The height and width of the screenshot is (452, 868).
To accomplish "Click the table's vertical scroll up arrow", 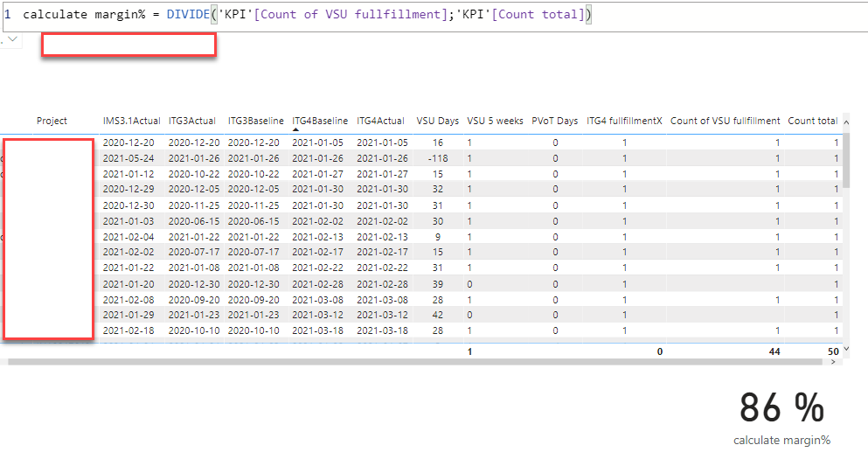I will pyautogui.click(x=846, y=122).
